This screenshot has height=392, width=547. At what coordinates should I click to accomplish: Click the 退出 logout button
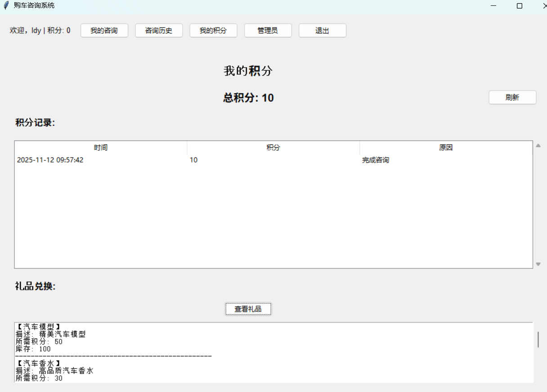coord(323,31)
